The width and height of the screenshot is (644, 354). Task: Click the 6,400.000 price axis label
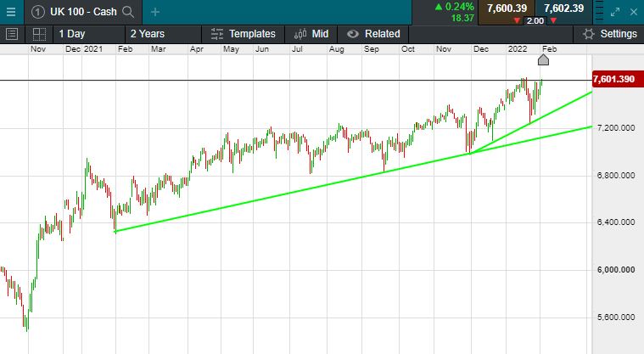point(616,222)
